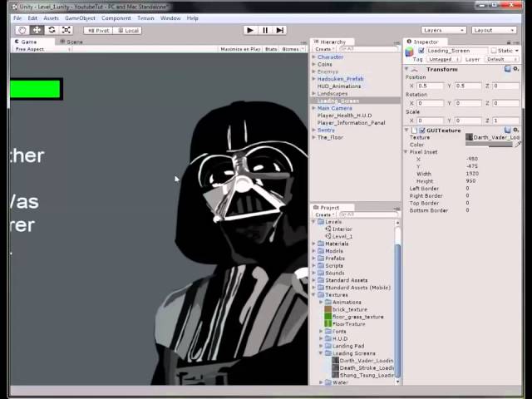Image resolution: width=532 pixels, height=399 pixels.
Task: Toggle the Loading_Screen active checkbox
Action: coord(421,51)
